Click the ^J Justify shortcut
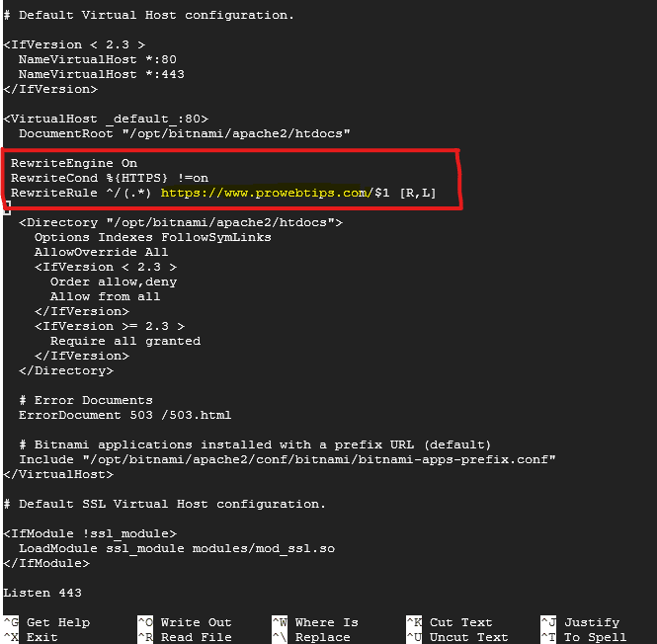The image size is (657, 644). click(580, 622)
